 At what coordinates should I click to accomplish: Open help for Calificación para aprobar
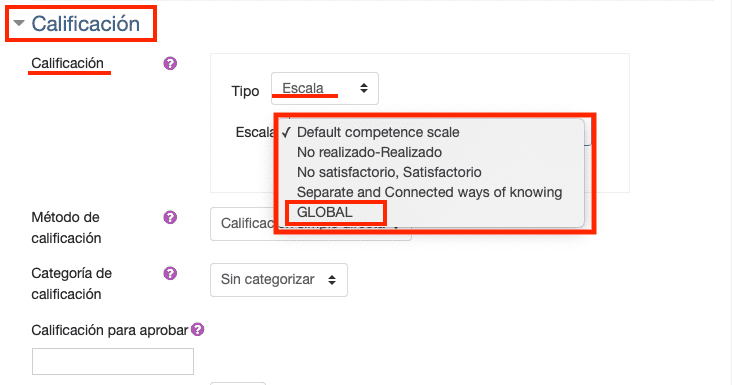click(x=197, y=329)
